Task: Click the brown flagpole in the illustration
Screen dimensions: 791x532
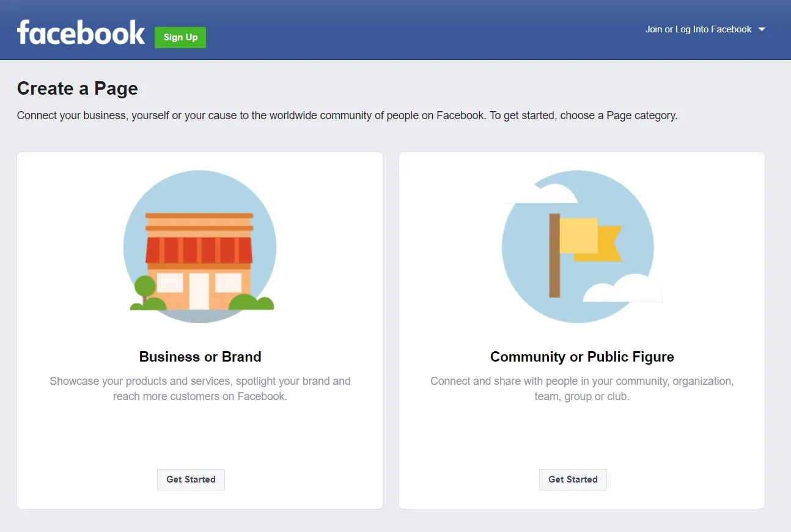Action: coord(554,255)
